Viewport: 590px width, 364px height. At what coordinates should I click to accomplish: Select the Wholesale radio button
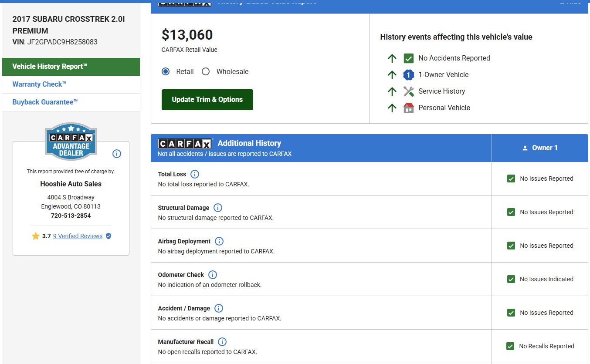pyautogui.click(x=206, y=71)
